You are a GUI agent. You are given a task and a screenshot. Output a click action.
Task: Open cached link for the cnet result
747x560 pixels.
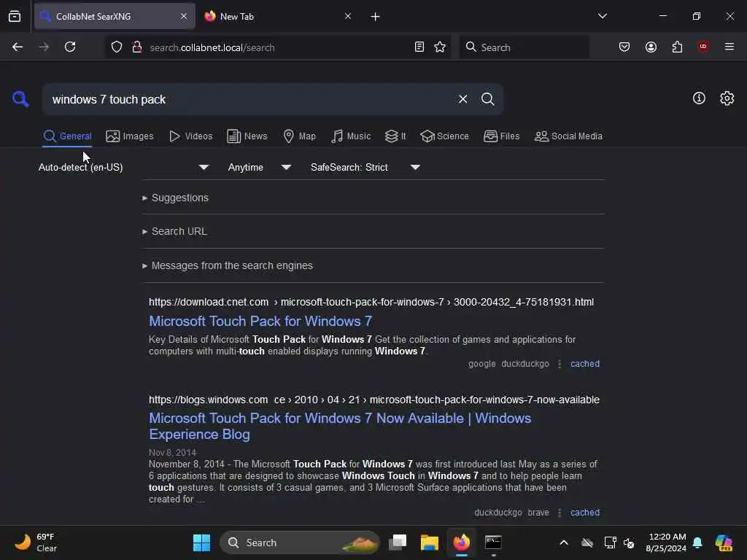coord(584,364)
